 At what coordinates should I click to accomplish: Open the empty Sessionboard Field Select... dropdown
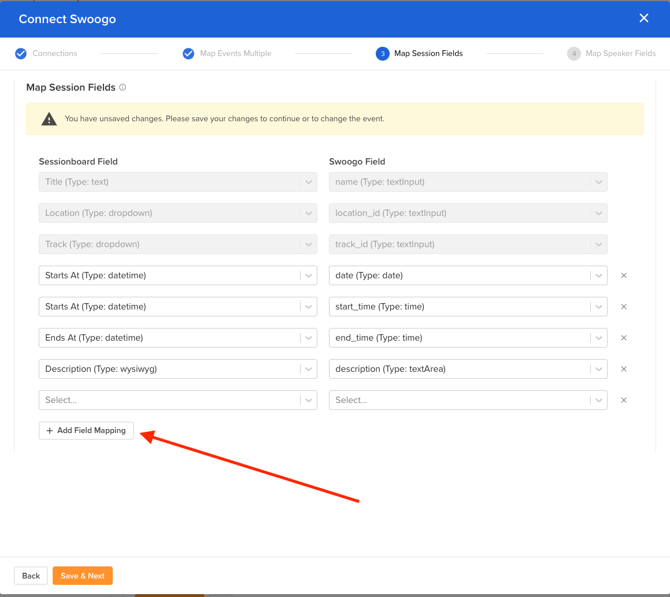[178, 400]
